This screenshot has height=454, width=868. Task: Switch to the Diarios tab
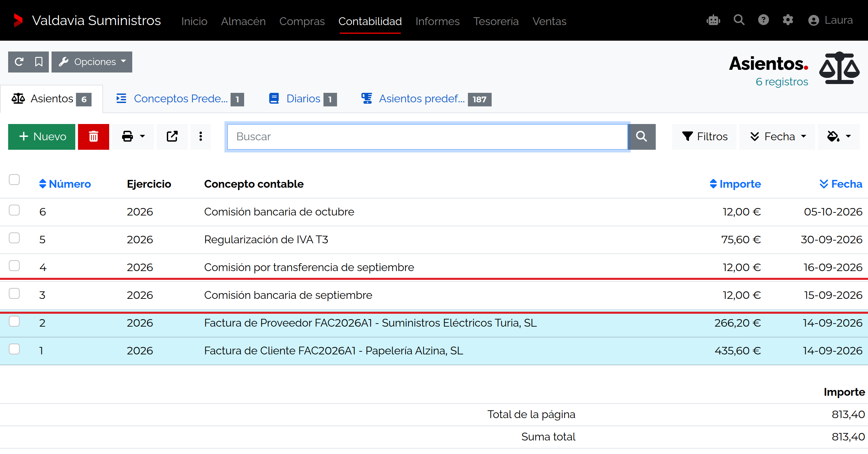303,99
